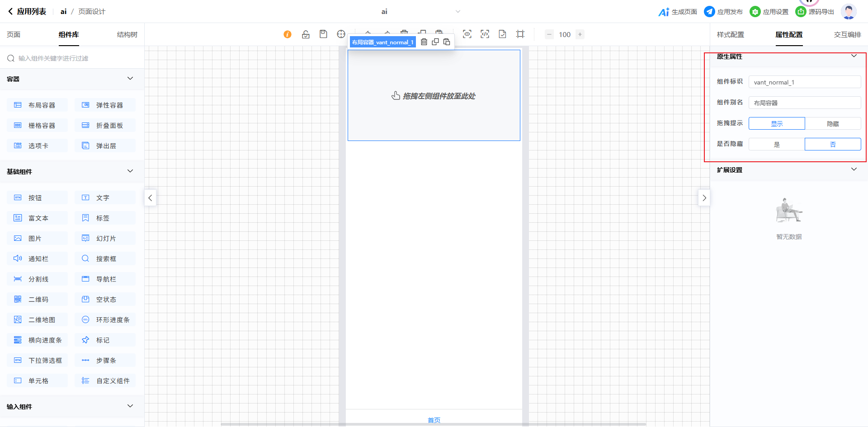Set 拖拽提示 to 隐藏
The image size is (868, 427).
tap(833, 123)
